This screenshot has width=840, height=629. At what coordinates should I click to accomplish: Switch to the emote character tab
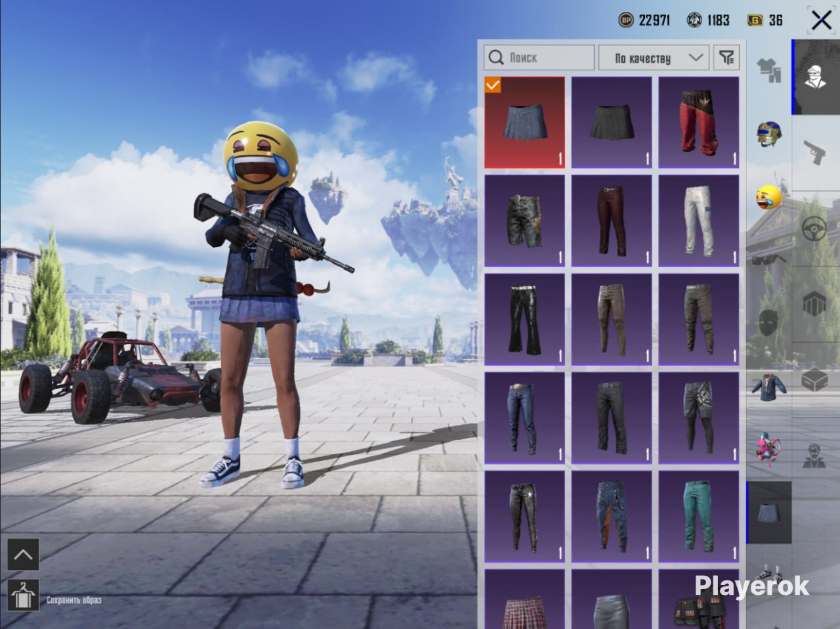(x=815, y=455)
